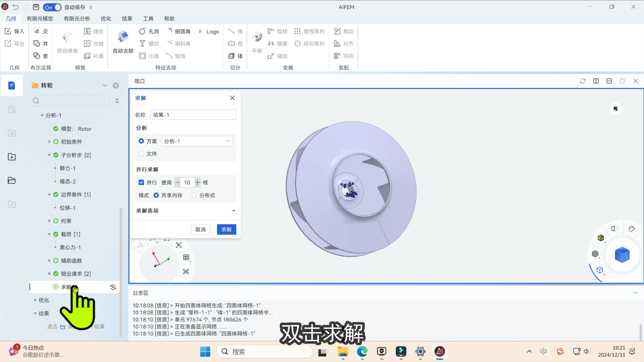644x362 pixels.
Task: Click the refresh icon in viewport header
Action: (583, 81)
